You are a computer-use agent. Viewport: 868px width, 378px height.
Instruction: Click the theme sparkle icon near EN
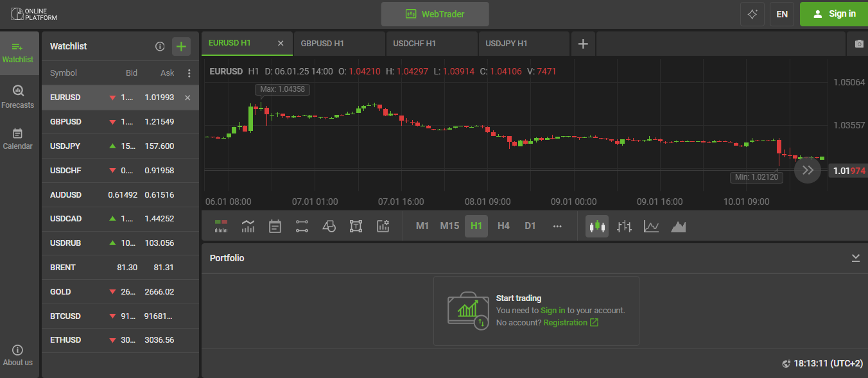[752, 14]
